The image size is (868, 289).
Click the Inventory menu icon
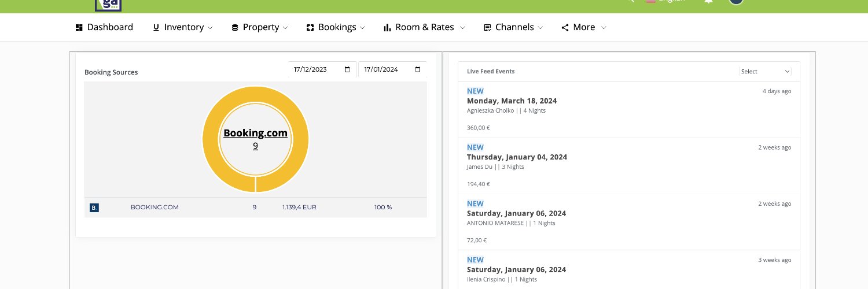click(x=156, y=27)
